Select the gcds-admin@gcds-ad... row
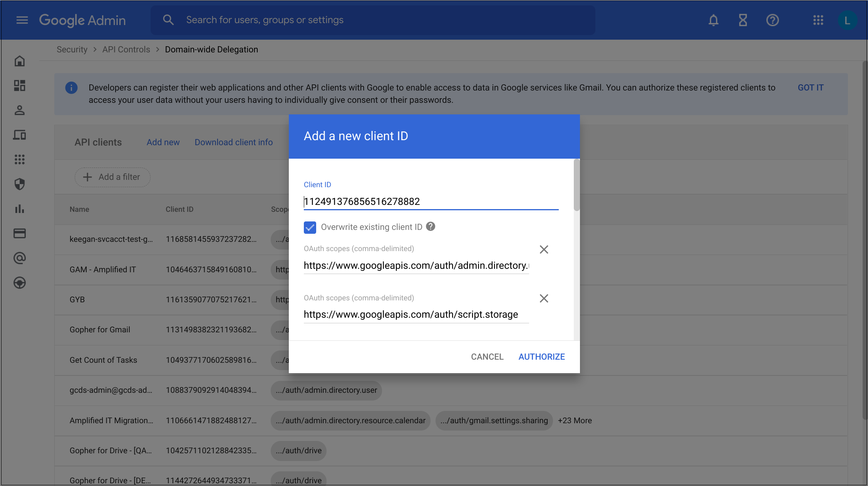 tap(451, 390)
